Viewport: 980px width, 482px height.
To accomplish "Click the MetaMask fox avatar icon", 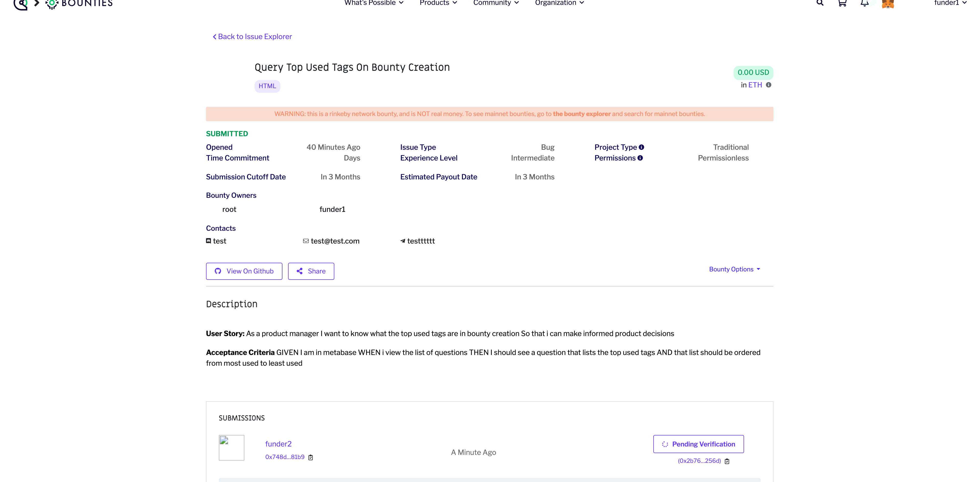I will [x=887, y=4].
